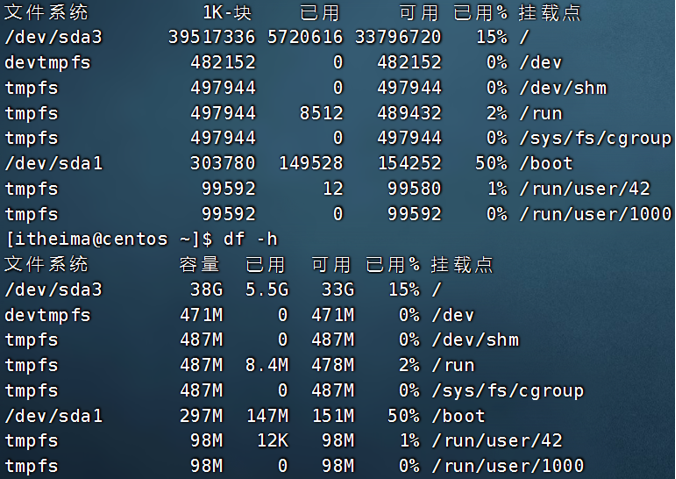
Task: Click the 33G available value
Action: 335,290
